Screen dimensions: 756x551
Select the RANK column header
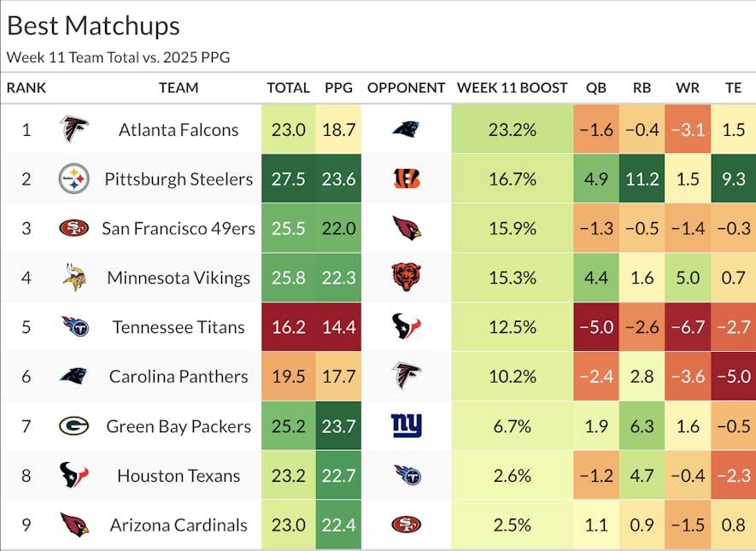[26, 88]
